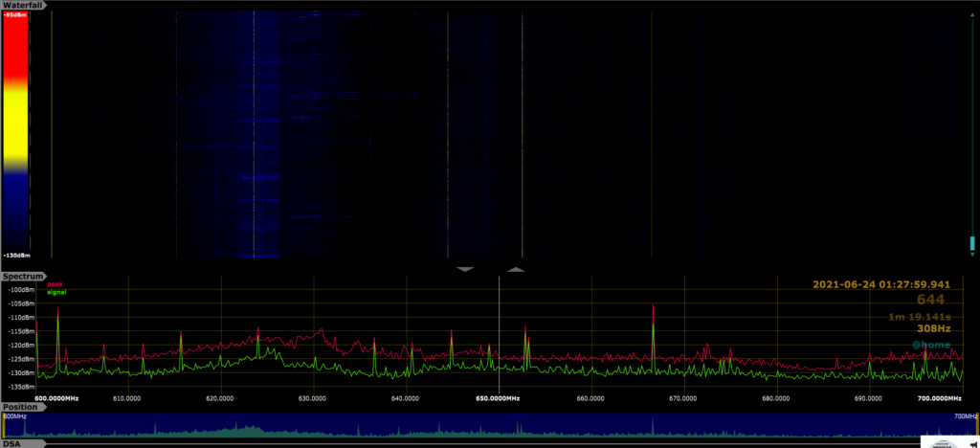Click the yellow zone of waterfall color scale

tap(16, 124)
